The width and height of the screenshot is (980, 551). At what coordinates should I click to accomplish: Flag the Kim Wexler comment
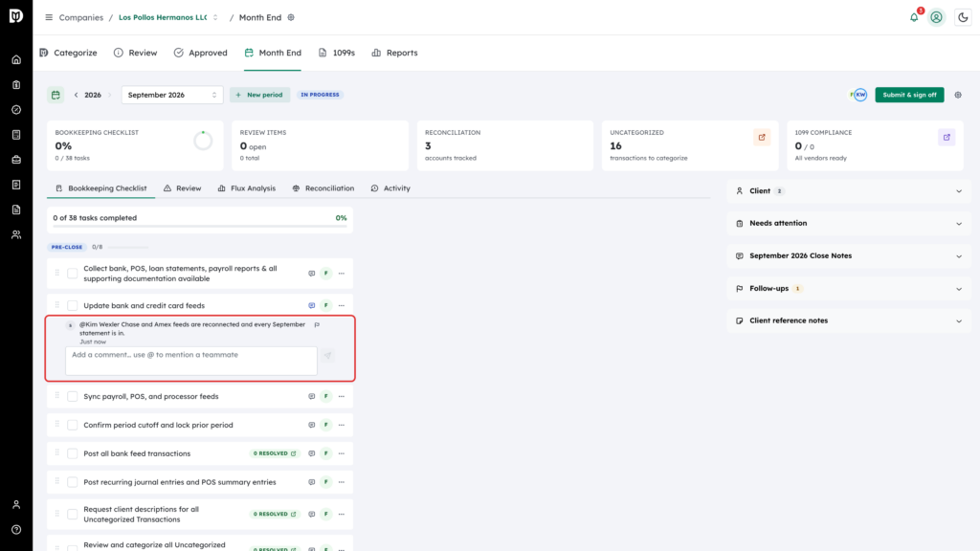pos(317,325)
